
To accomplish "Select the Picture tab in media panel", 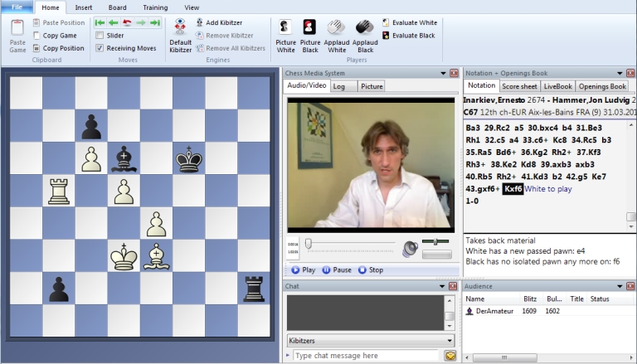I will pos(372,86).
